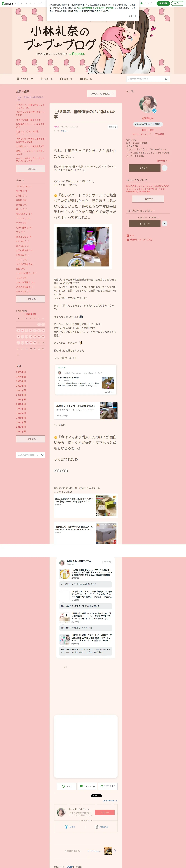Click 続きを見る in the profile
186x868 pixels.
163,161
